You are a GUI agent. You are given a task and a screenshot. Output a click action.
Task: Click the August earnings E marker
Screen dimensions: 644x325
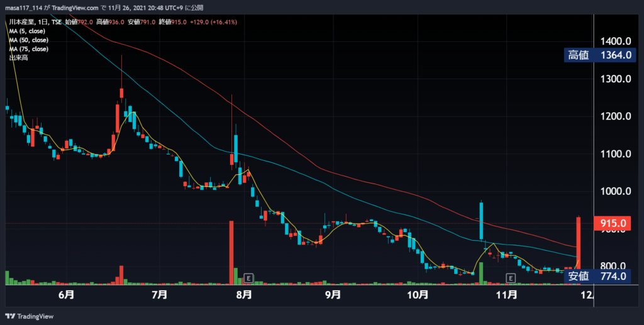coord(248,278)
